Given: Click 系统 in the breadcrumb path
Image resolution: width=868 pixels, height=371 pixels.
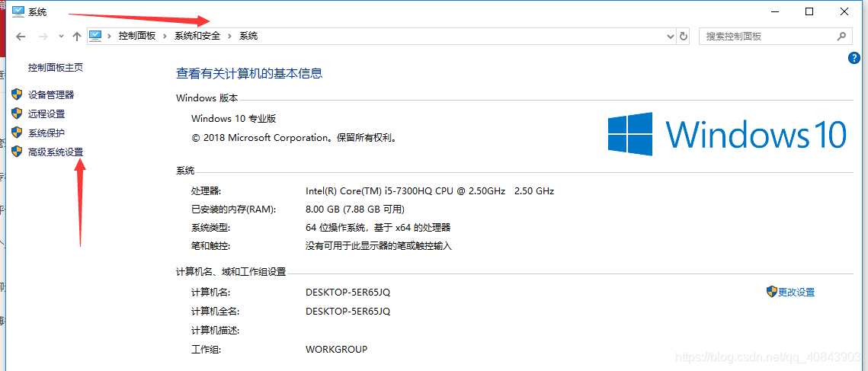Looking at the screenshot, I should coord(248,36).
